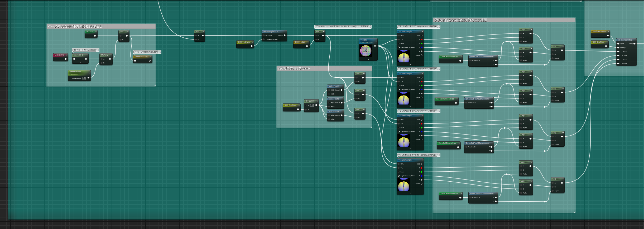Click the P (V2) pin on MF_BilinearInterp

(x=618, y=44)
